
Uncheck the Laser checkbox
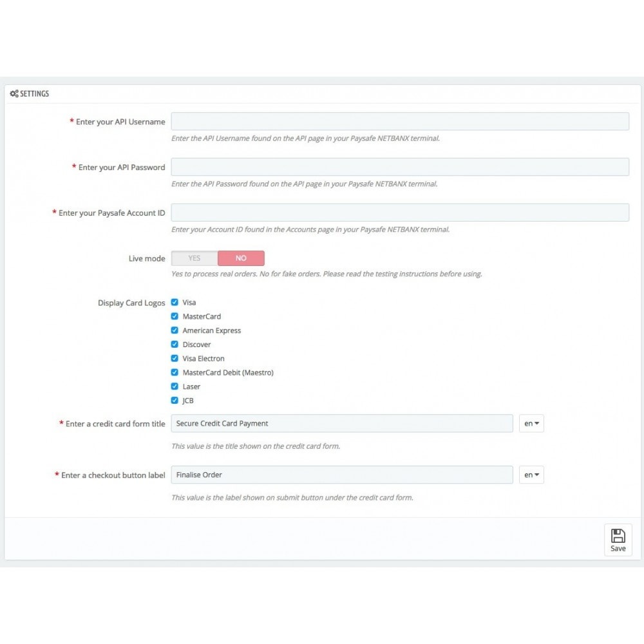click(175, 386)
